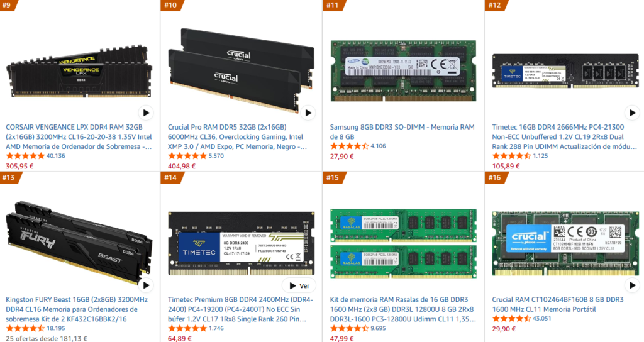Screen dimensions: 644x342
Task: Select the Rasalas dual green modules image
Action: click(403, 243)
